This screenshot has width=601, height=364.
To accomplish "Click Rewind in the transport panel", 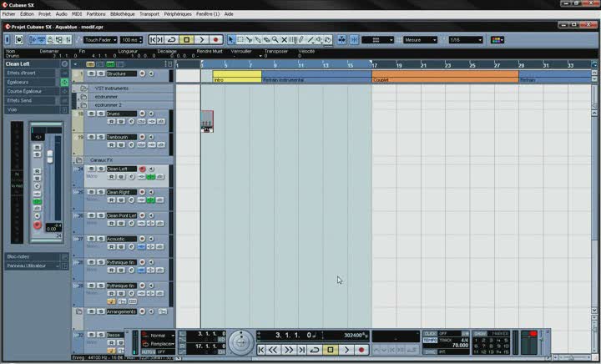I will pos(273,350).
